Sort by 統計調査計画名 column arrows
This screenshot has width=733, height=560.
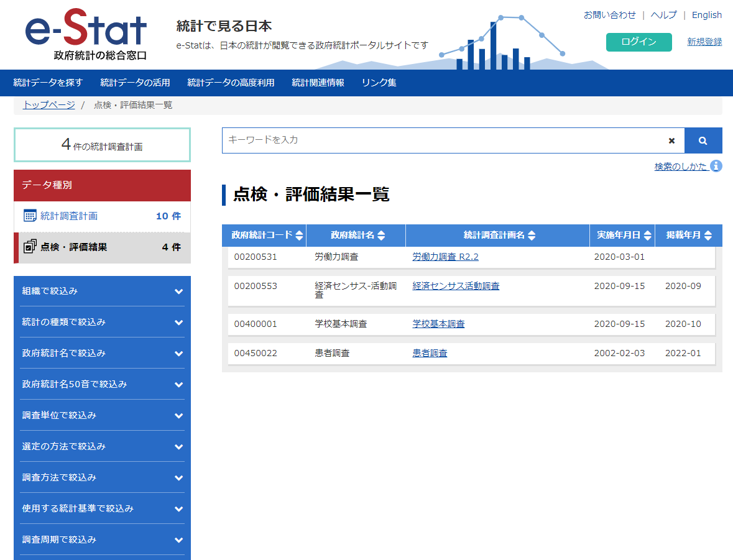pos(532,236)
